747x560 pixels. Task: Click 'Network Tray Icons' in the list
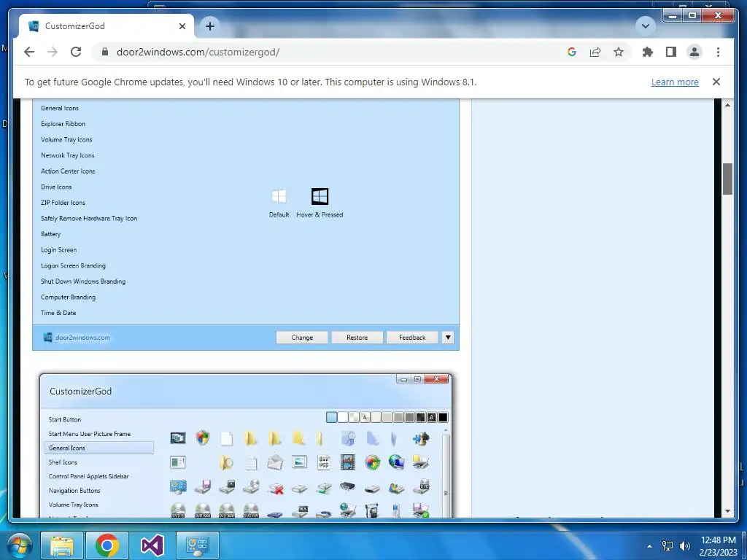click(x=68, y=155)
